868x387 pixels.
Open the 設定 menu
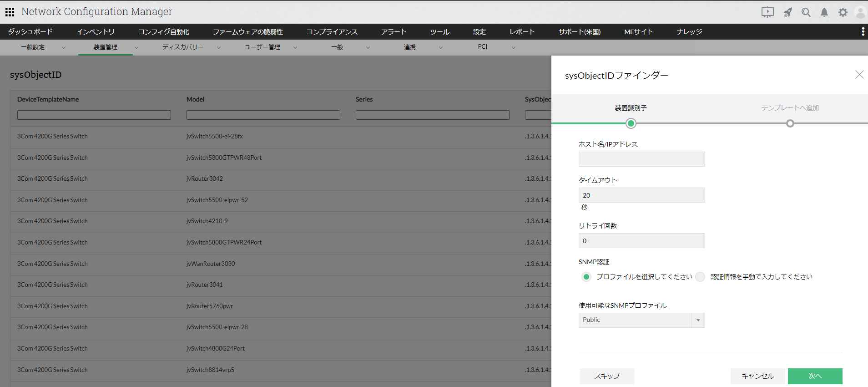[x=479, y=31]
